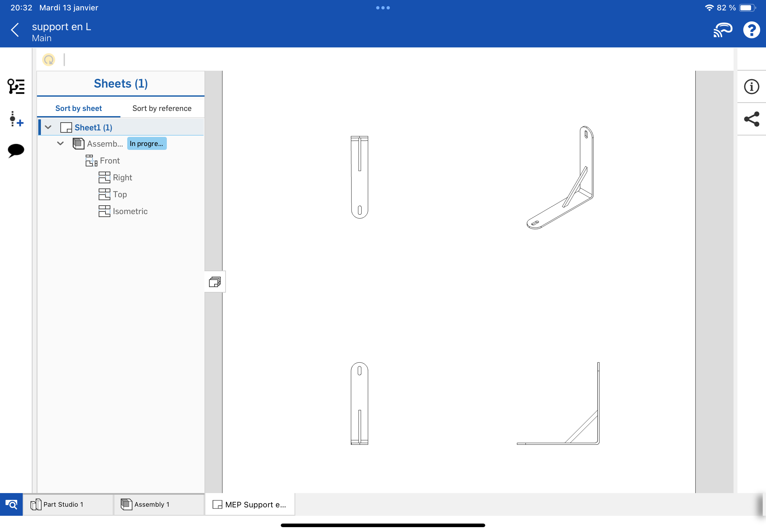Collapse the Sheet1 (1) tree node
The image size is (766, 532).
point(48,127)
